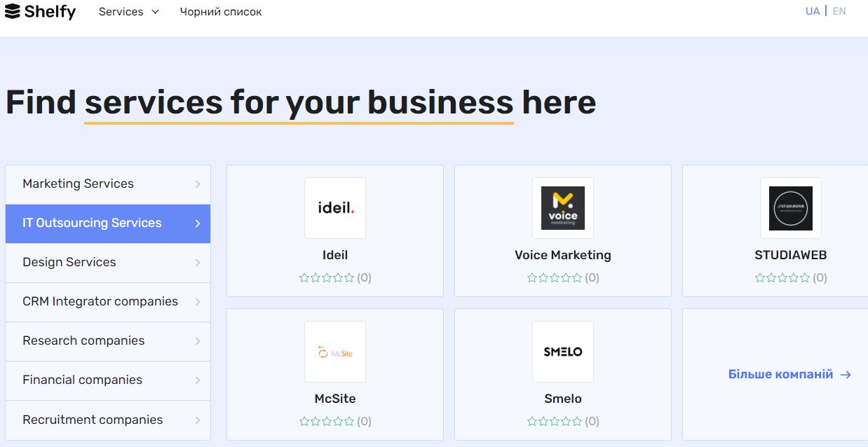Switch language to EN
This screenshot has width=868, height=447.
(x=839, y=11)
